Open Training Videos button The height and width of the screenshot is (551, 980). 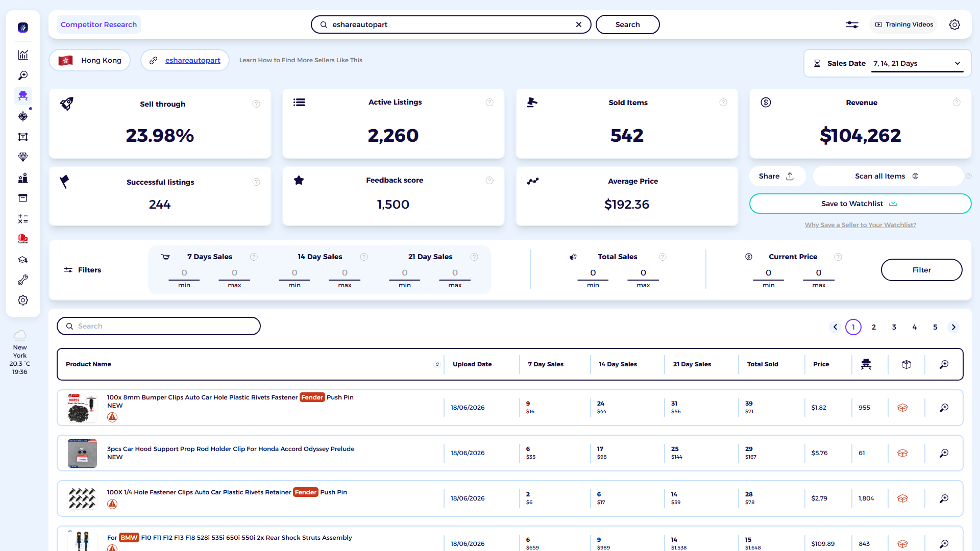click(x=903, y=24)
